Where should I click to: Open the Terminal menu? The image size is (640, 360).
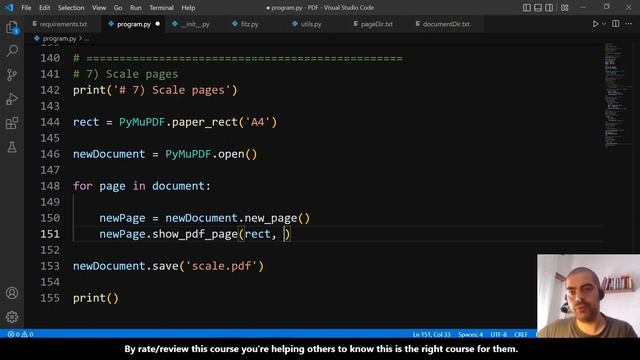pyautogui.click(x=161, y=8)
